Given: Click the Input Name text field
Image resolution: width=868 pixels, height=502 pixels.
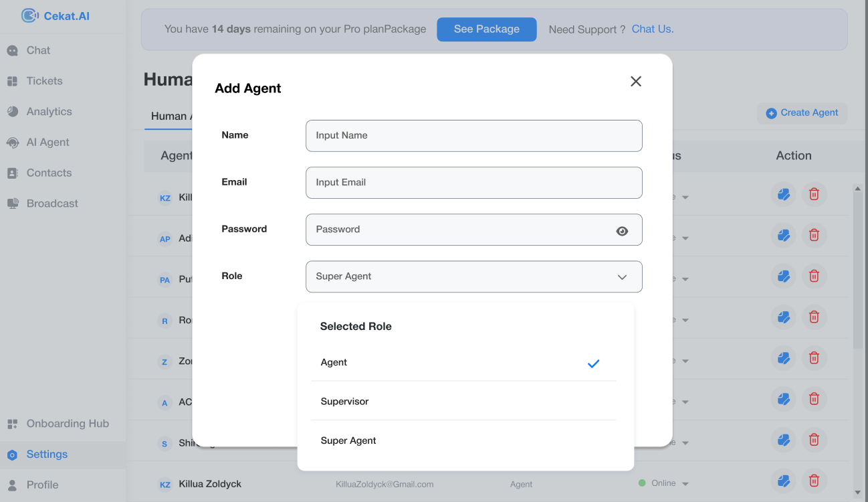Looking at the screenshot, I should point(473,136).
